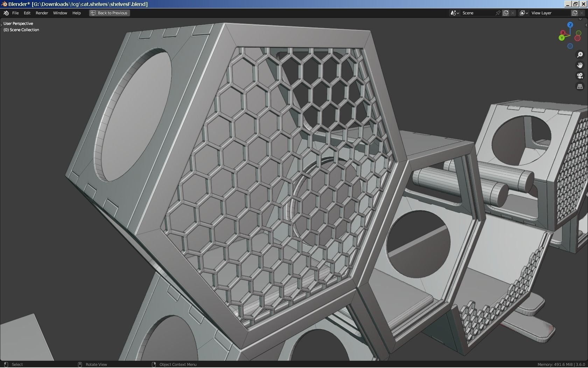Screen dimensions: 588x368
Task: Click the right mouse icon beside Object Context Menu
Action: coord(154,364)
